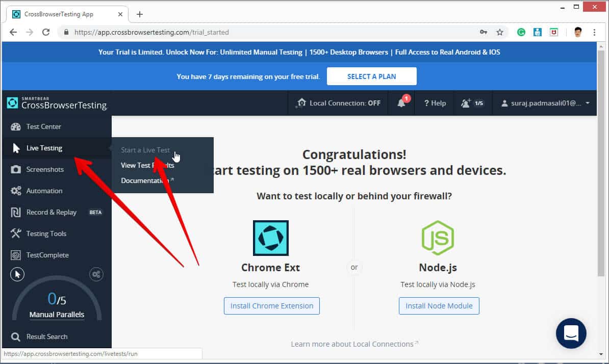Click the browser back arrow
The image size is (609, 364).
13,32
